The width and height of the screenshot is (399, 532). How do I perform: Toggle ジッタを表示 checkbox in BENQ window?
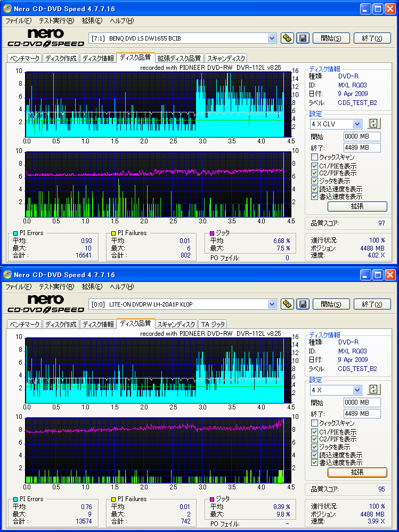click(x=314, y=181)
